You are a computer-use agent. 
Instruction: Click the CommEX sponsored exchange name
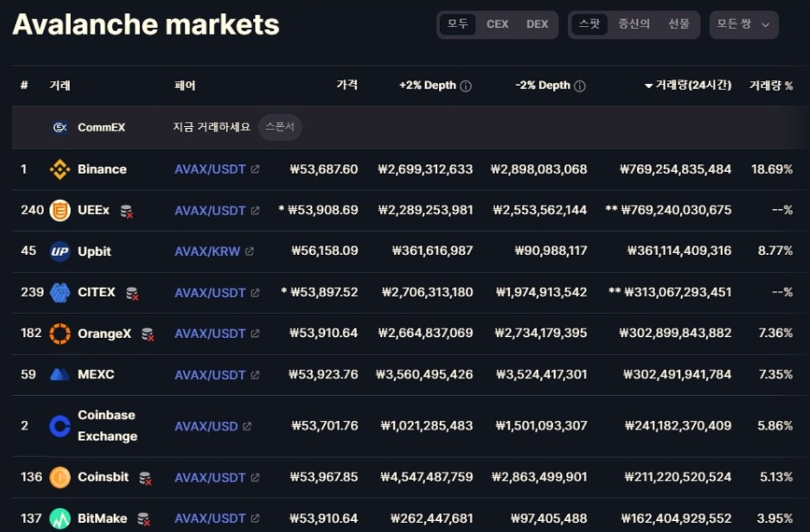point(101,127)
